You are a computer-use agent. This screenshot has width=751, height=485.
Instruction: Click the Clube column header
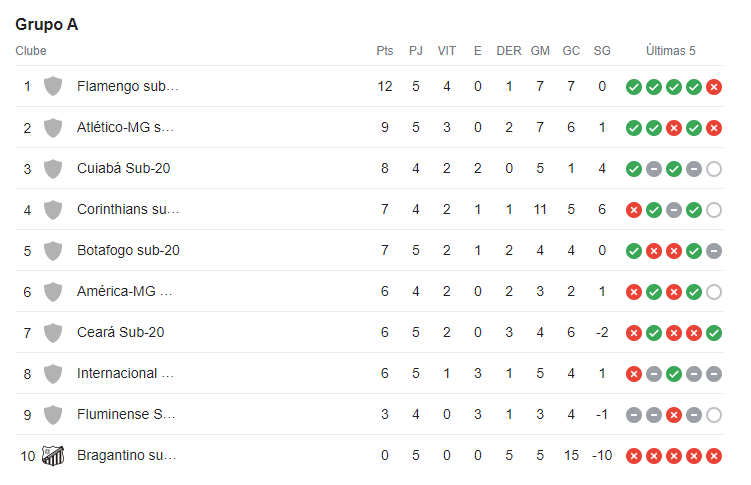pyautogui.click(x=31, y=51)
